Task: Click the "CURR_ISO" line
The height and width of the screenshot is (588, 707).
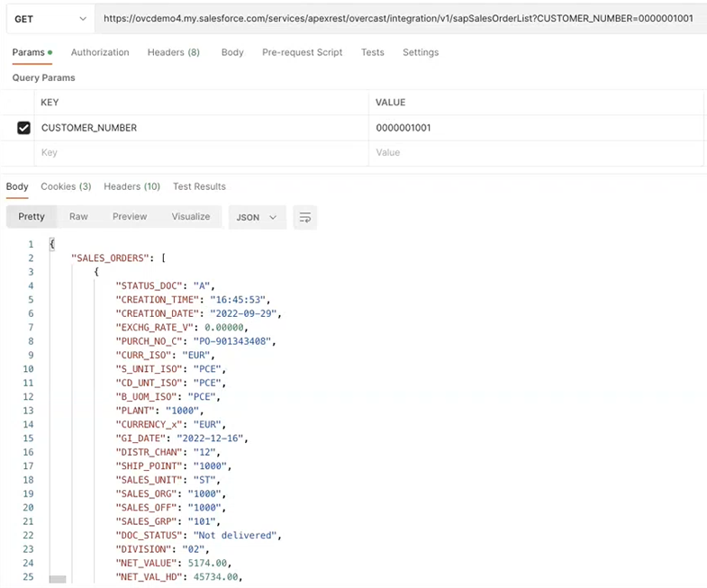Action: click(x=165, y=356)
